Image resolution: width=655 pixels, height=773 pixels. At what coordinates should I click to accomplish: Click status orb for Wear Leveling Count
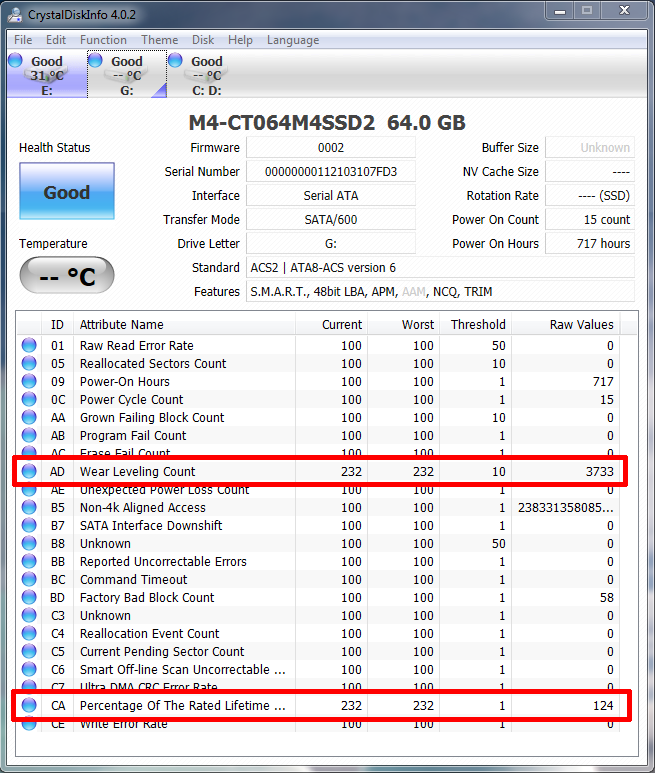[29, 471]
